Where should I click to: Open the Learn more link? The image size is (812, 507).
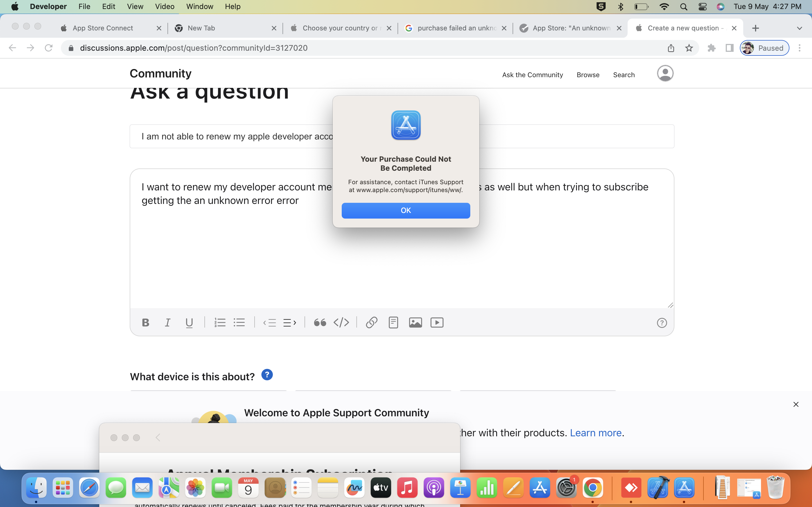[595, 433]
